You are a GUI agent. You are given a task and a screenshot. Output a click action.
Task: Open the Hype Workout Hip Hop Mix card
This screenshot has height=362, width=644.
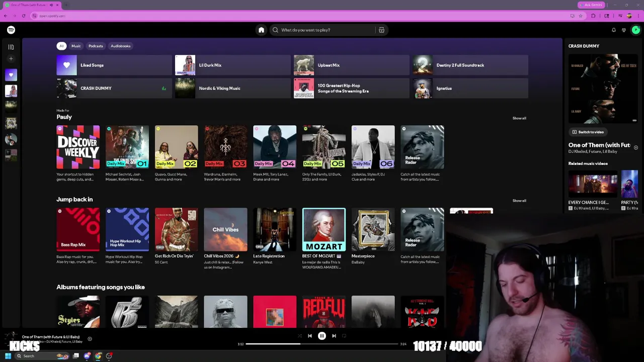tap(127, 236)
